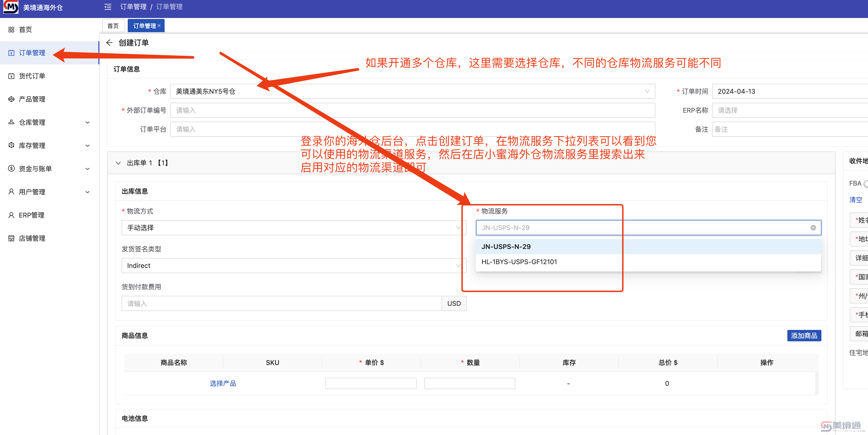Expand the 仓库管理 sidebar menu
The width and height of the screenshot is (868, 435).
(x=49, y=122)
